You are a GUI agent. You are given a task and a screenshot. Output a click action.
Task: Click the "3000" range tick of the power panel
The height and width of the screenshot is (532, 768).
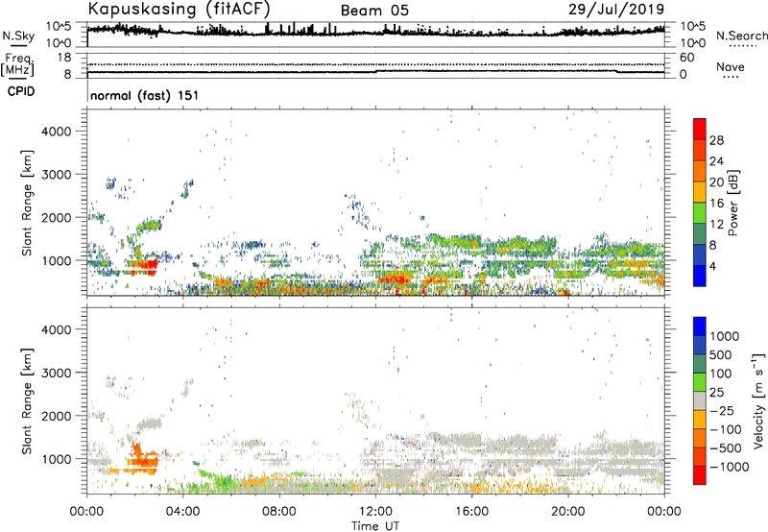click(56, 175)
